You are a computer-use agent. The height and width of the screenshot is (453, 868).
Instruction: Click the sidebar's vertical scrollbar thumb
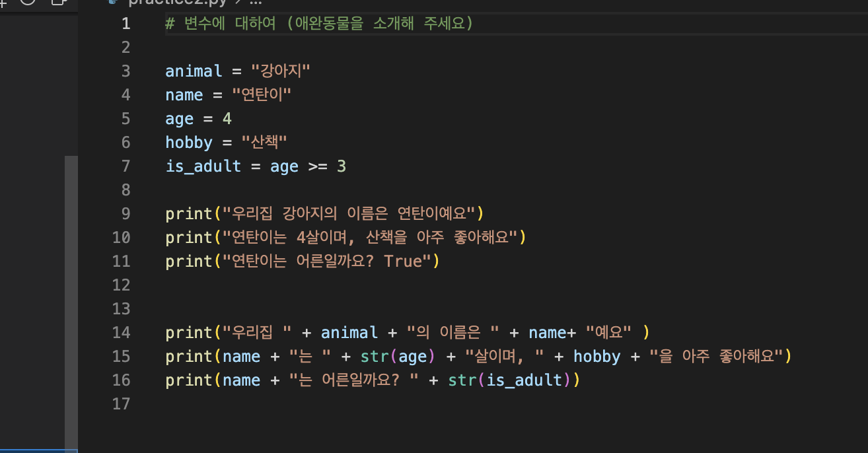tap(71, 303)
